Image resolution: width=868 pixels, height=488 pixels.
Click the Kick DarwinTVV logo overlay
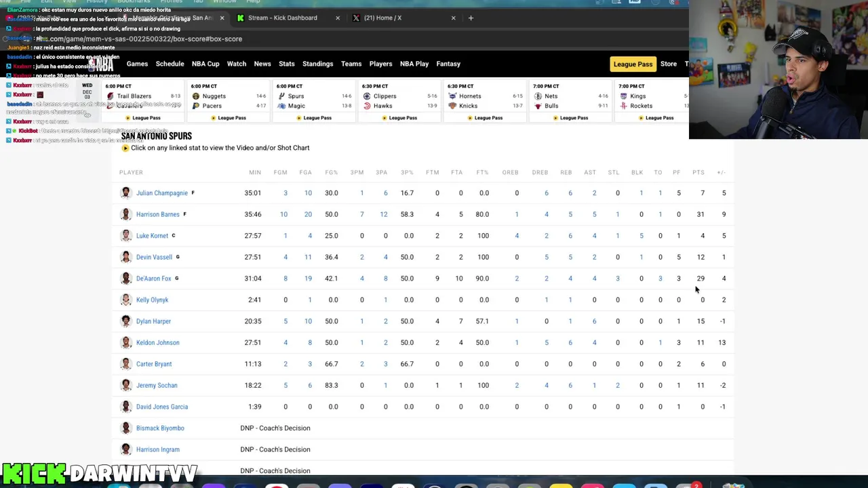(99, 473)
